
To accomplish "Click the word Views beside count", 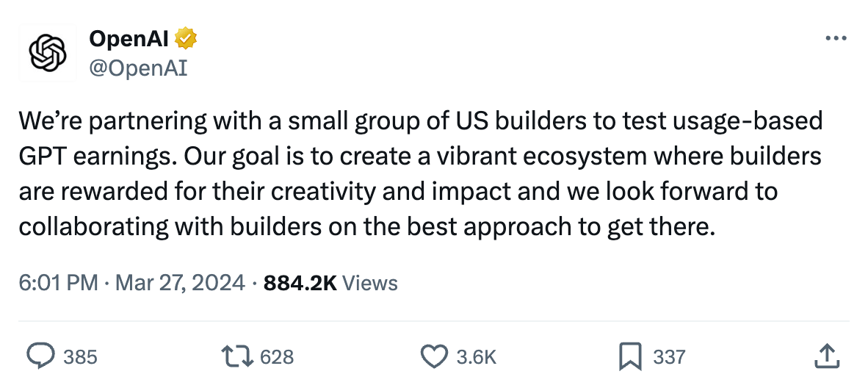I will click(370, 283).
